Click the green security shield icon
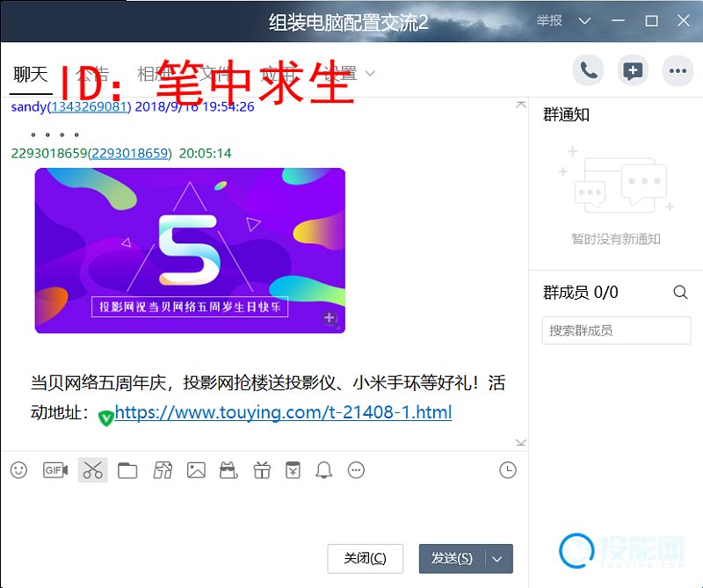This screenshot has height=588, width=703. [x=105, y=417]
